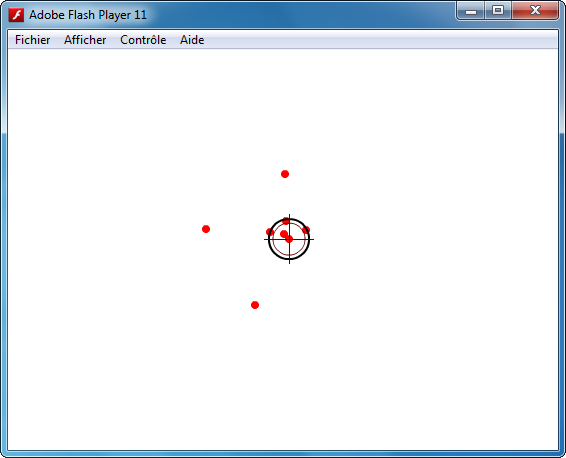Maximize the Flash Player window

(498, 10)
